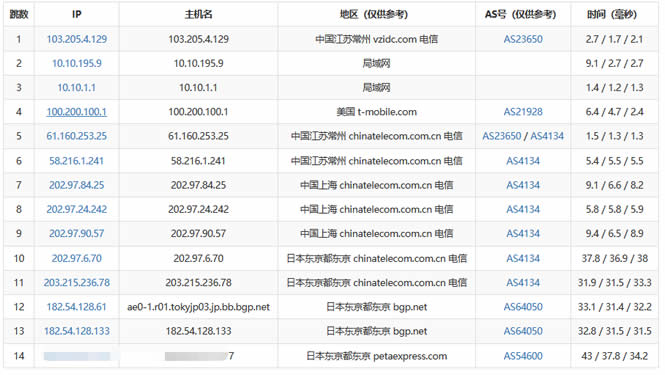Screen dimensions: 665x375
Task: Open IP link 58.216.1.241
Action: click(77, 161)
